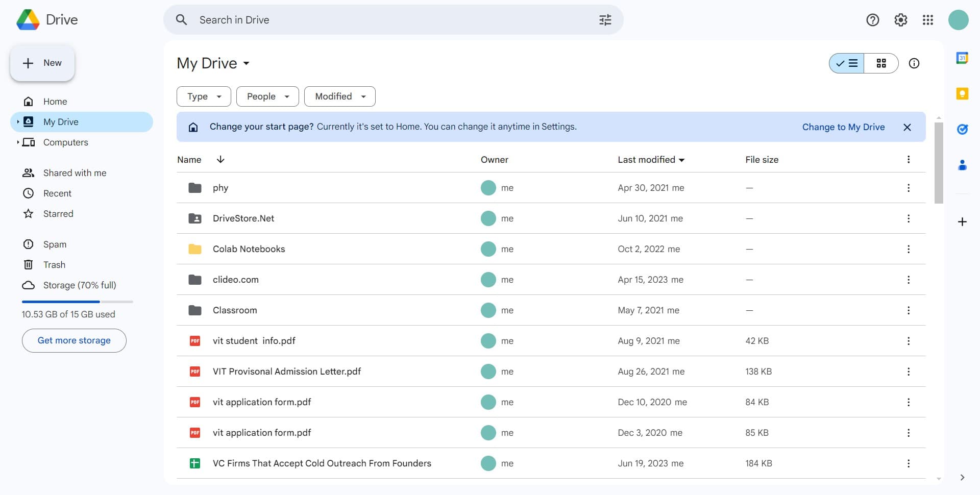Screen dimensions: 980x495
Task: Switch to grid layout view
Action: click(x=881, y=63)
